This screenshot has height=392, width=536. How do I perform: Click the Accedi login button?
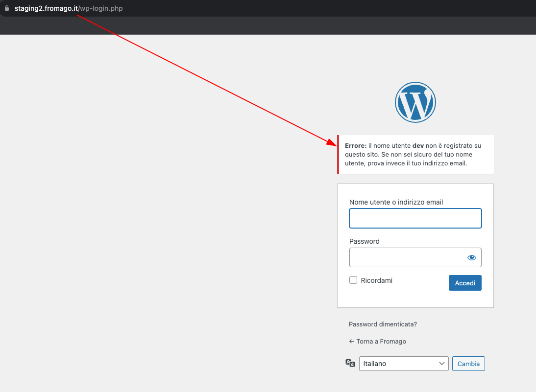[x=465, y=283]
